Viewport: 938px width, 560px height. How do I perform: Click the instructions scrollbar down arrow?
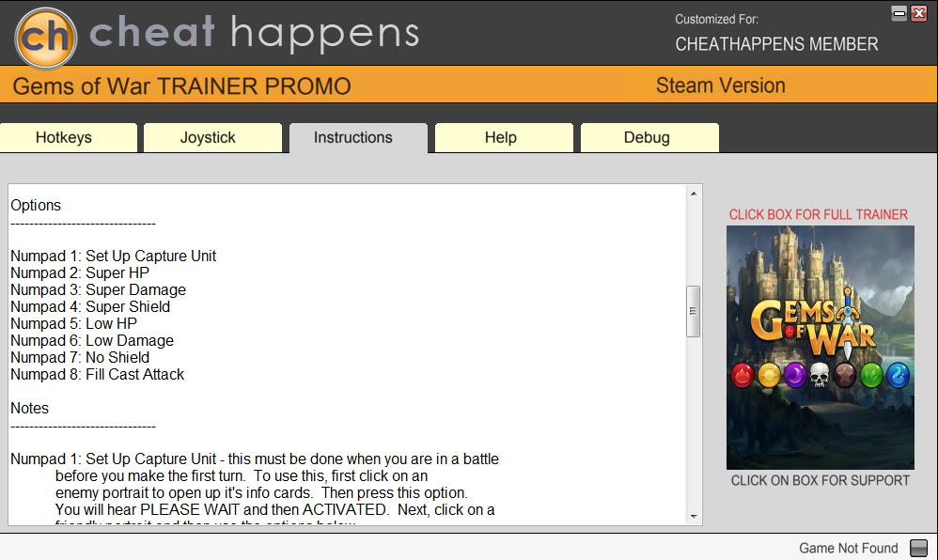coord(694,516)
